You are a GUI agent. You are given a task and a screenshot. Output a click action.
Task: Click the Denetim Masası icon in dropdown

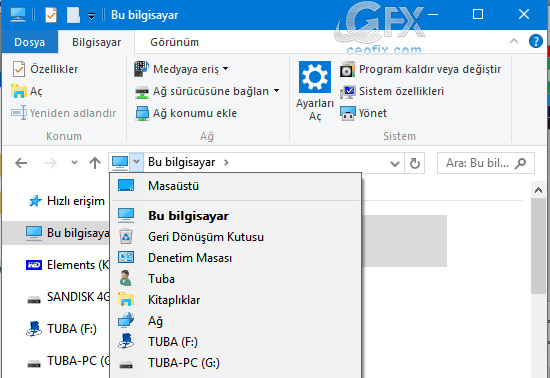click(126, 258)
